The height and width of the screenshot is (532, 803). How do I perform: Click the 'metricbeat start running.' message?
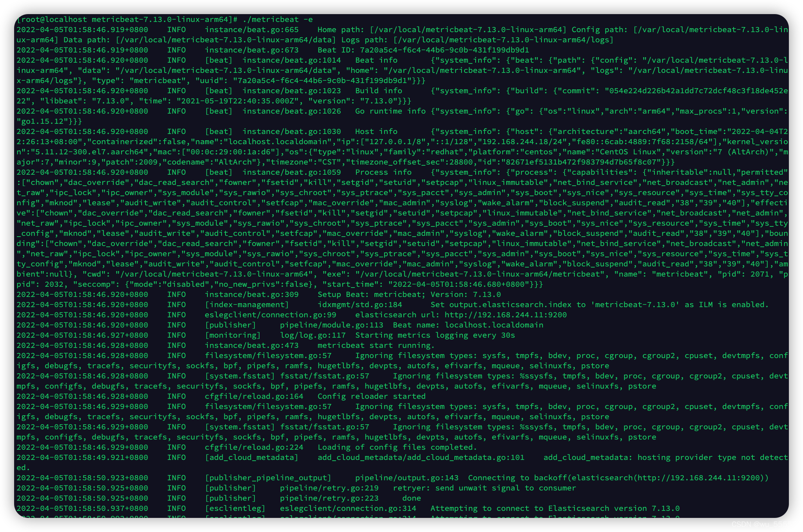click(376, 346)
